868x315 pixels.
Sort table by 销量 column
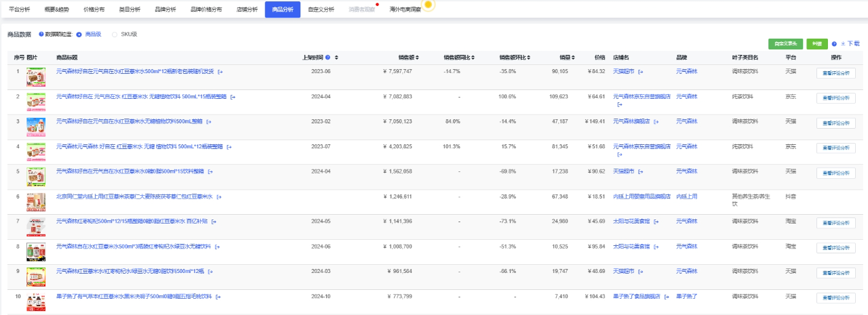point(574,58)
